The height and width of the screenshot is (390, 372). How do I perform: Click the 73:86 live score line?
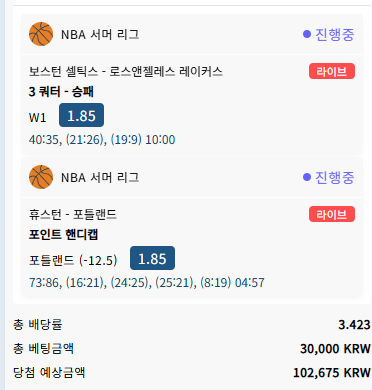147,283
